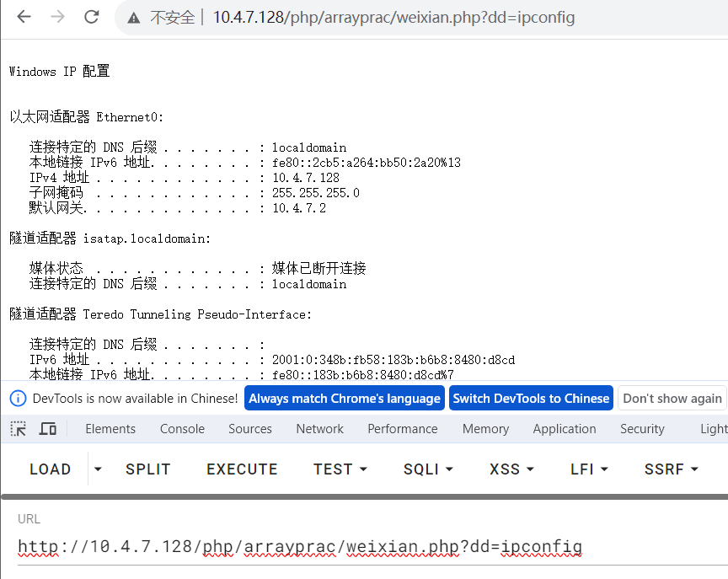
Task: Open the SQLI dropdown menu
Action: pyautogui.click(x=428, y=469)
